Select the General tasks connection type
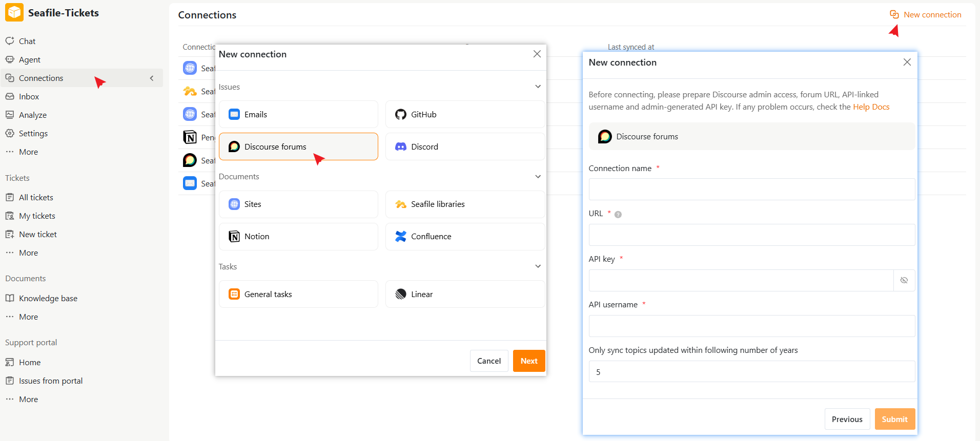 (x=298, y=294)
